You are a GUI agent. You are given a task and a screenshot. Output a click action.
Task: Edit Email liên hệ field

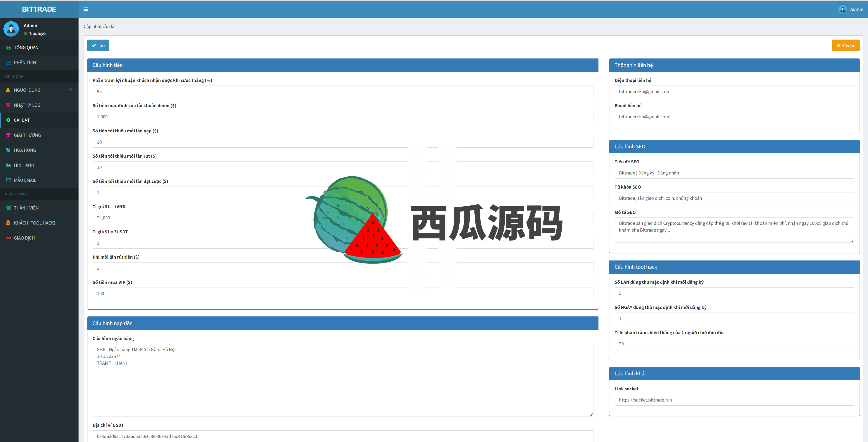[734, 116]
